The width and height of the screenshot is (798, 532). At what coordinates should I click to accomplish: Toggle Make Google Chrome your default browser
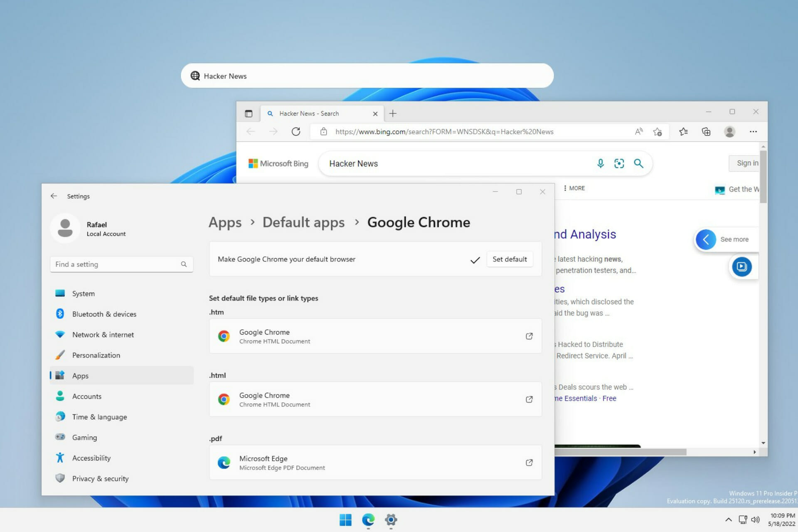point(510,259)
